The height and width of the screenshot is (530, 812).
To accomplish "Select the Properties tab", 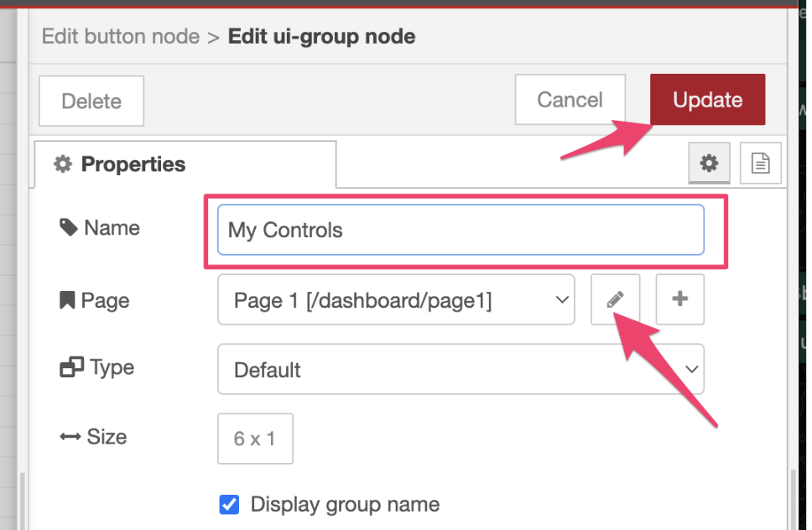I will [185, 164].
